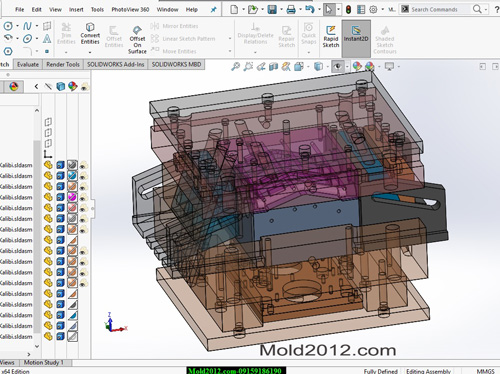Click the transparency column header eye icon

[x=84, y=87]
